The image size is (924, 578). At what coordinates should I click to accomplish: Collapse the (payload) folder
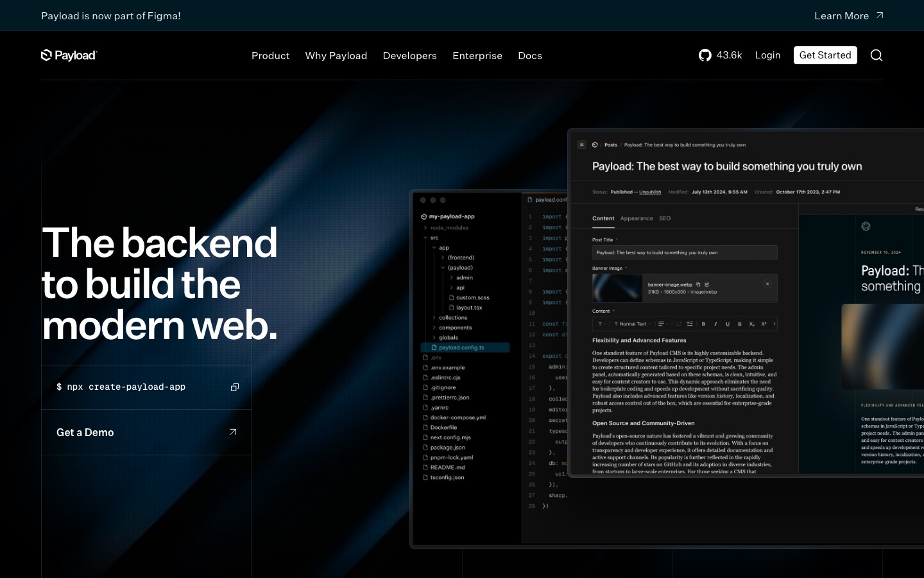point(456,268)
